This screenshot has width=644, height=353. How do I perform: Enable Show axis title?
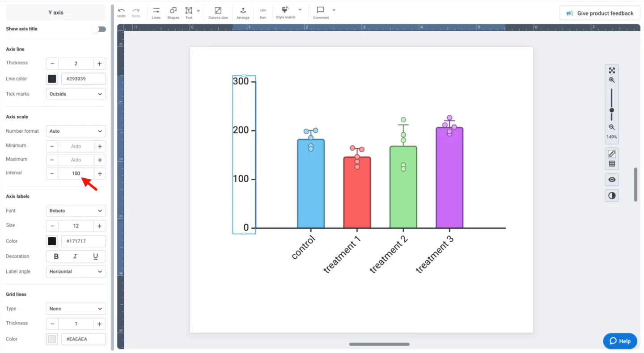pos(98,29)
